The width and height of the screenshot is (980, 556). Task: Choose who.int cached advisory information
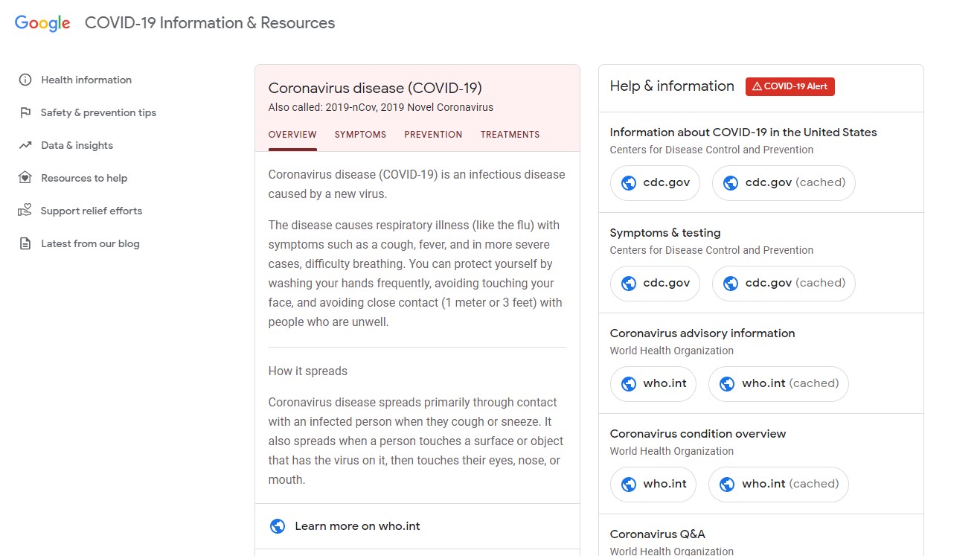coord(778,383)
